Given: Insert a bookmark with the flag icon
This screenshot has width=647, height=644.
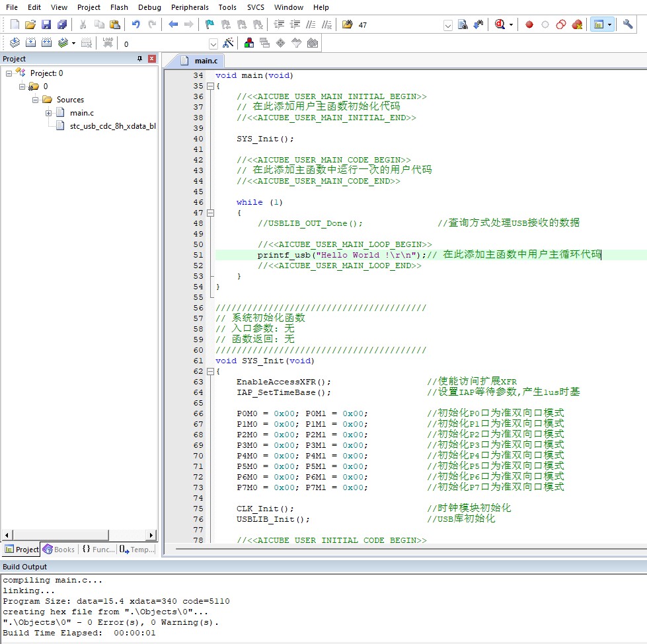Looking at the screenshot, I should [x=209, y=24].
